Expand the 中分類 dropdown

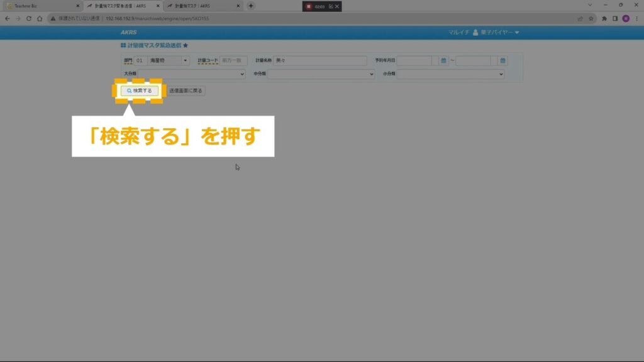[372, 74]
